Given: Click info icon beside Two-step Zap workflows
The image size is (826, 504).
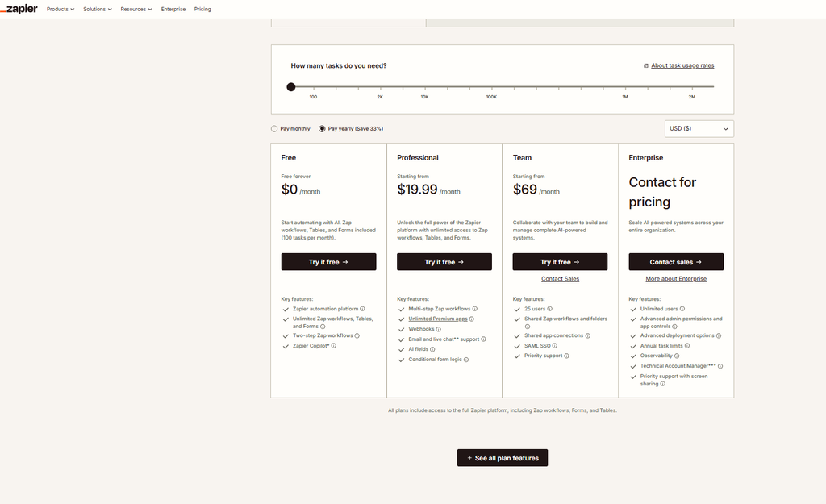Looking at the screenshot, I should click(x=357, y=335).
